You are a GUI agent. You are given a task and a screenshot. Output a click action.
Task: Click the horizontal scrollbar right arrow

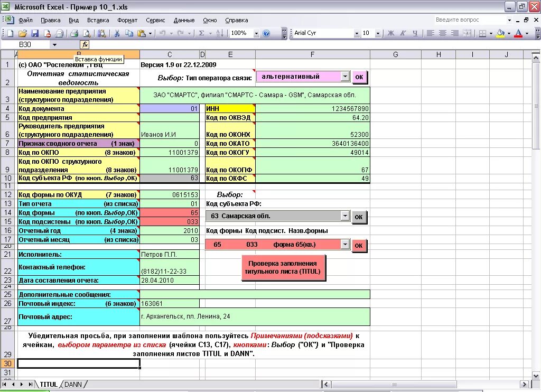(x=524, y=384)
